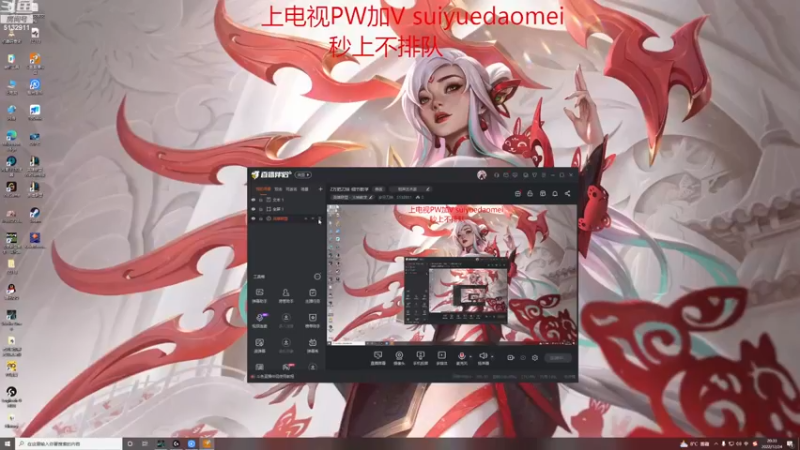Open the share icon above the preview
Viewport: 800px width, 450px height.
pos(567,193)
